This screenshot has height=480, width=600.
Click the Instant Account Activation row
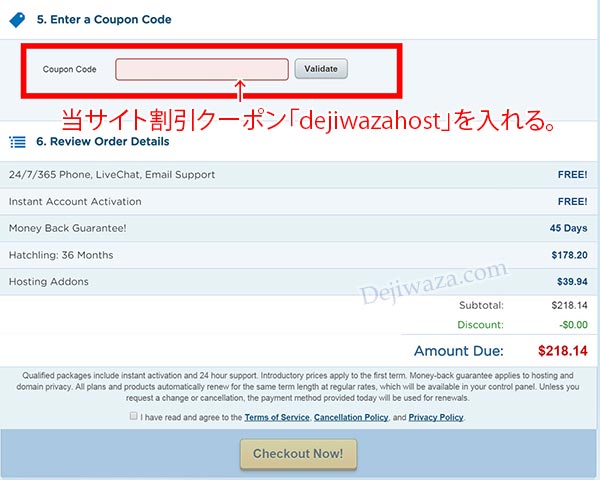(x=300, y=201)
